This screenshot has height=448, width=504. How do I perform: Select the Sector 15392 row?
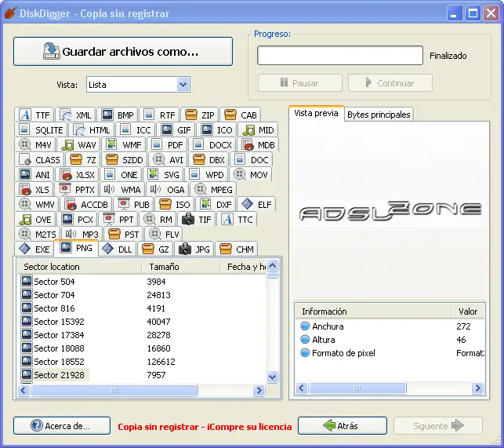coord(142,322)
